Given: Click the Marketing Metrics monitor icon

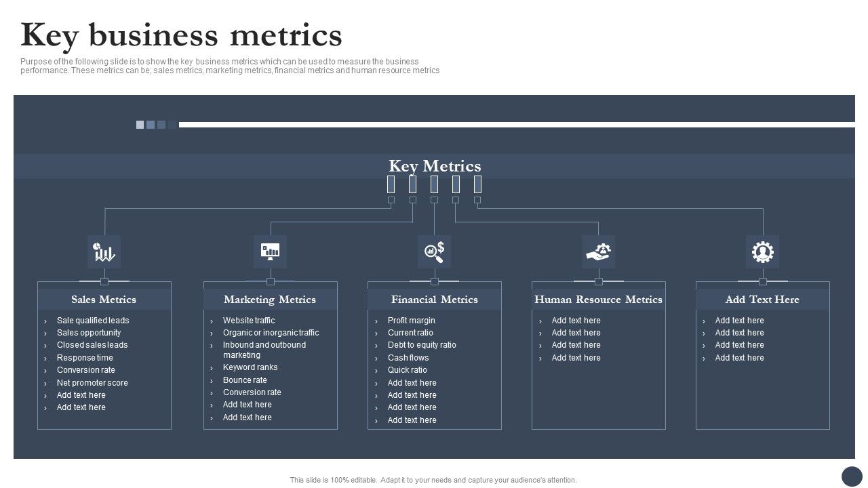Looking at the screenshot, I should pyautogui.click(x=270, y=251).
